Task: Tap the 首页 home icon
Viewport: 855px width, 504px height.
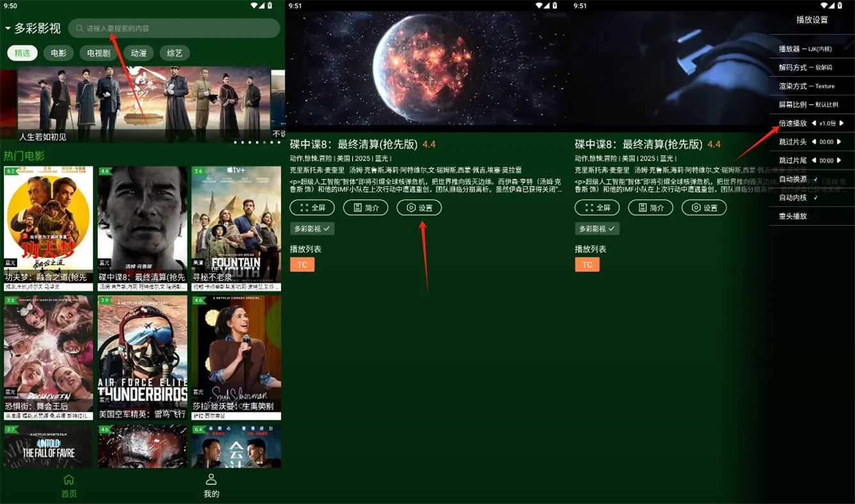Action: (68, 480)
